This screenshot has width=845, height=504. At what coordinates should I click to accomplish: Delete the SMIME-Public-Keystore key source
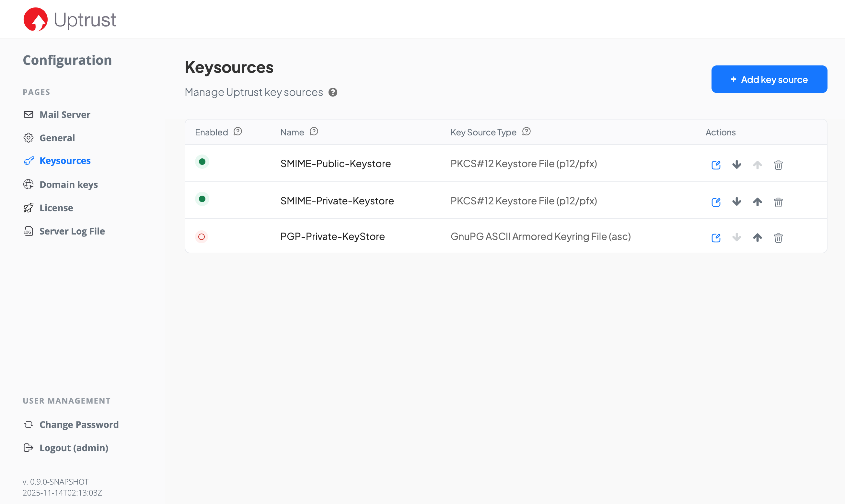(778, 165)
